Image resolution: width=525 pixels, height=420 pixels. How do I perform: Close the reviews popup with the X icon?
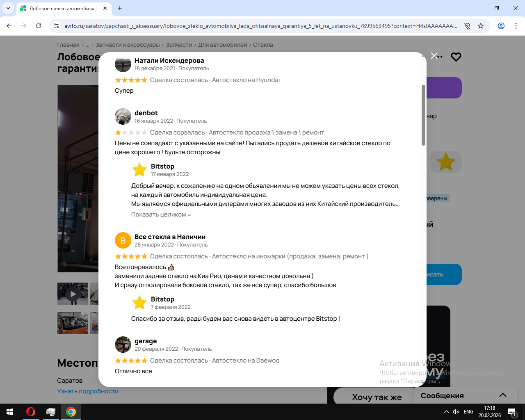click(434, 56)
